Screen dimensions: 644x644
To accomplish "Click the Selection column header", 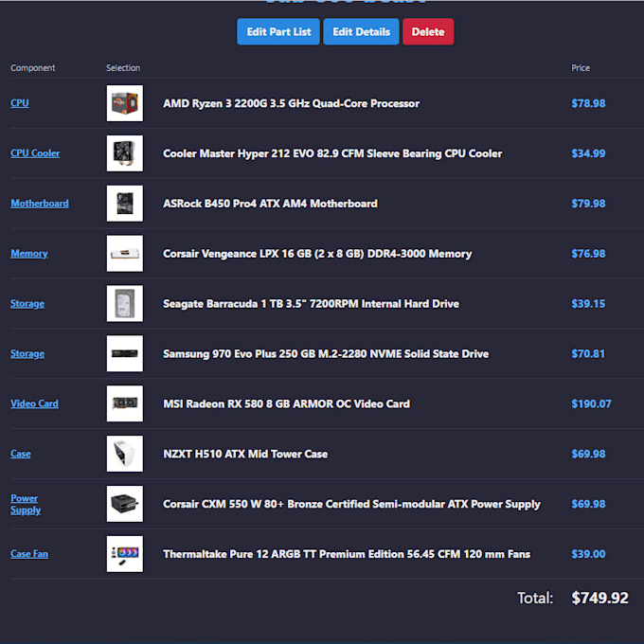I will coord(123,68).
